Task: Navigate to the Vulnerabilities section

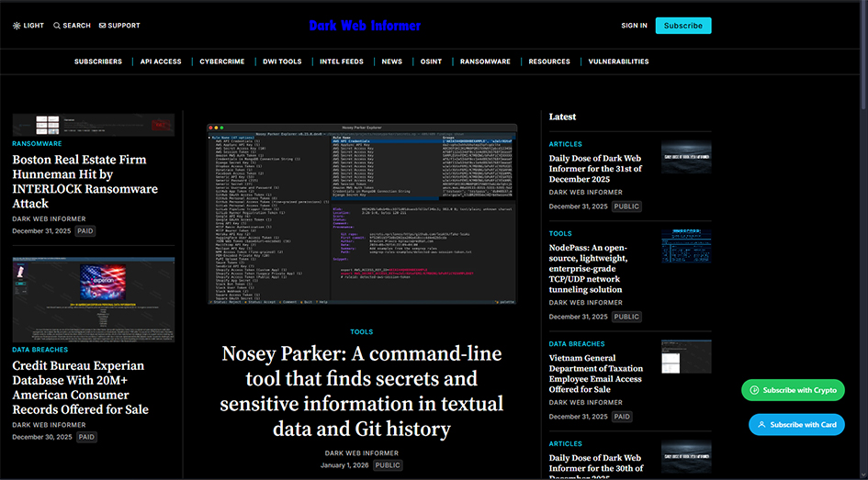Action: click(x=618, y=61)
